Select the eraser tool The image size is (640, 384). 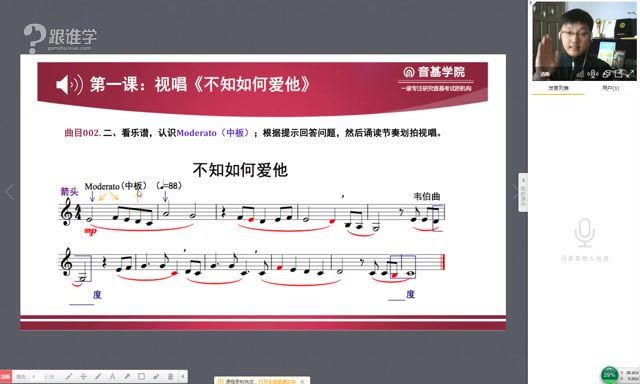[156, 376]
